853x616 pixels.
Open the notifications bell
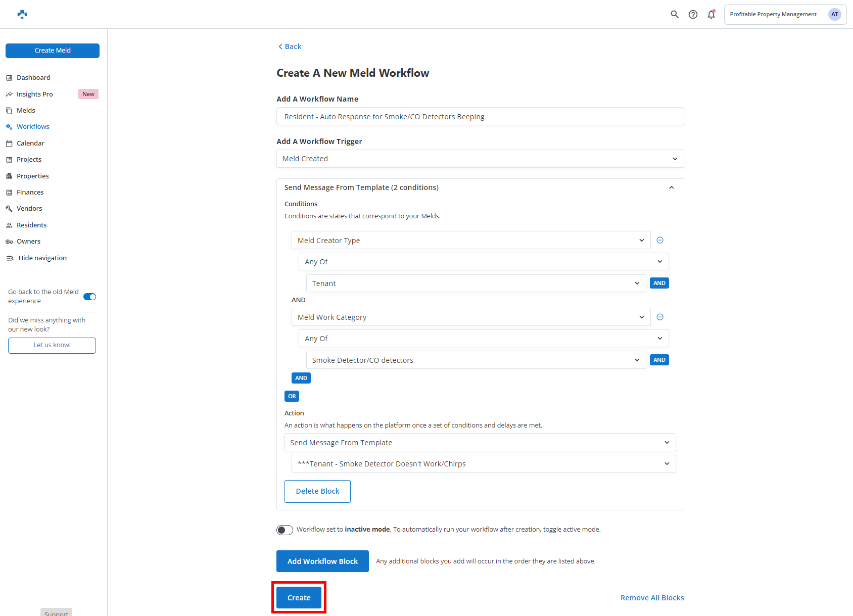tap(711, 14)
